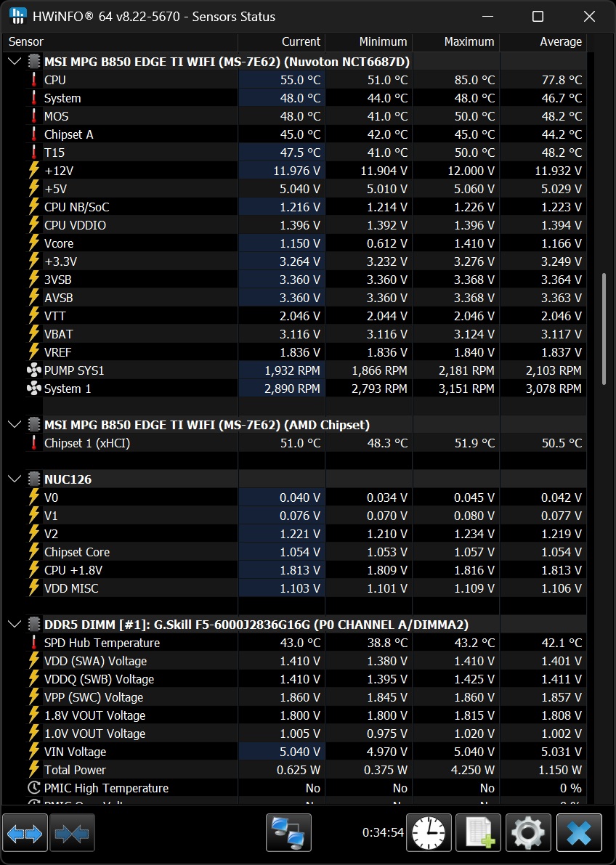Click the Maximum column header
The width and height of the screenshot is (616, 865).
(456, 42)
